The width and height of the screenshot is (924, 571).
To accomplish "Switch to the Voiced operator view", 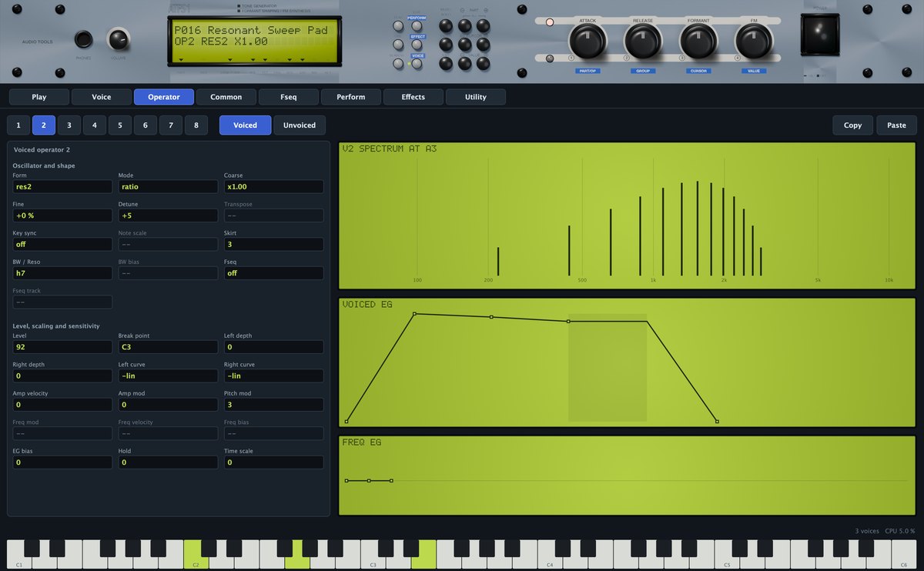I will coord(246,125).
